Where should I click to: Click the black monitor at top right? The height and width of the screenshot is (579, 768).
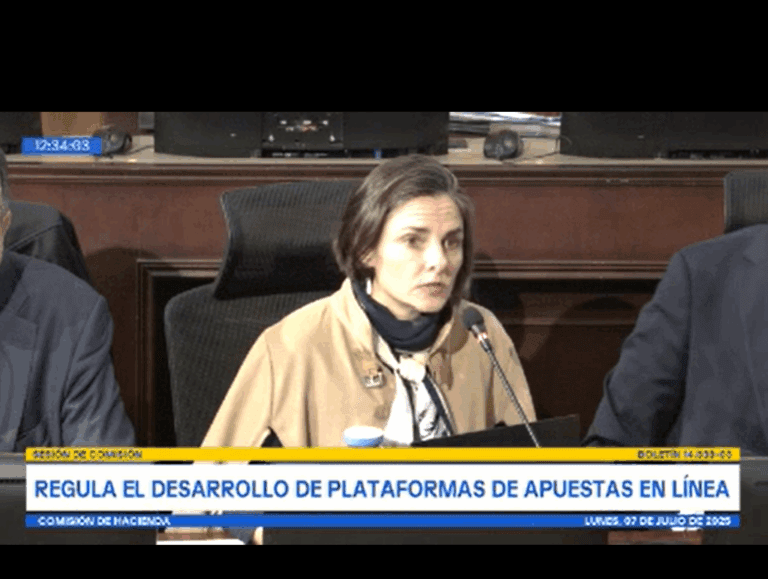click(662, 132)
